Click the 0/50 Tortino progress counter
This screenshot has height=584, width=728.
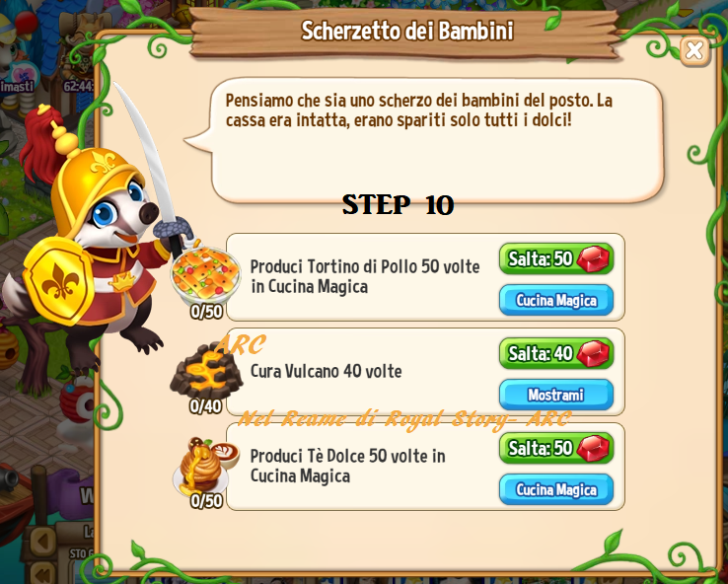(x=206, y=312)
